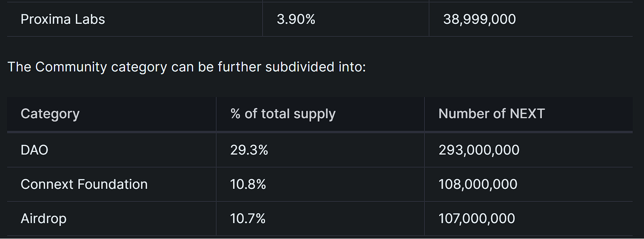644x239 pixels.
Task: Click 'The' at the sentence start
Action: click(x=19, y=67)
